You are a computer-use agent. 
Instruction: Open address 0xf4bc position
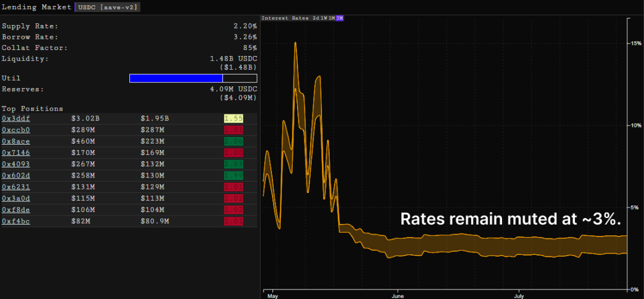16,222
